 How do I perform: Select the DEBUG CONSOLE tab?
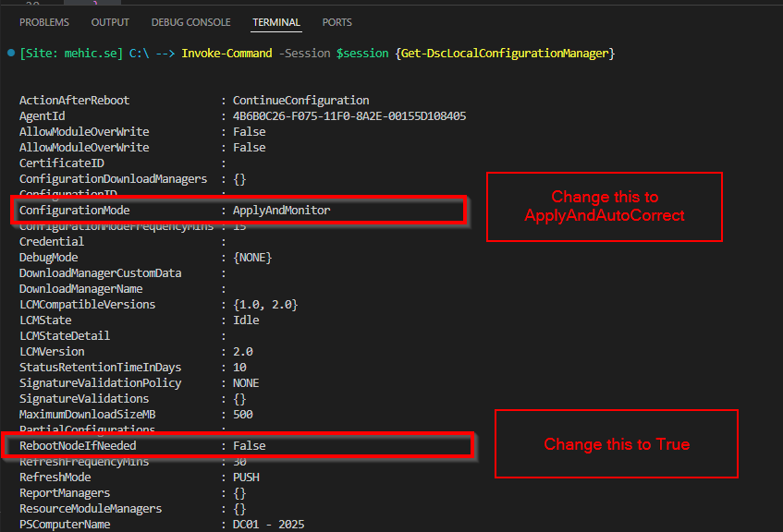coord(190,22)
